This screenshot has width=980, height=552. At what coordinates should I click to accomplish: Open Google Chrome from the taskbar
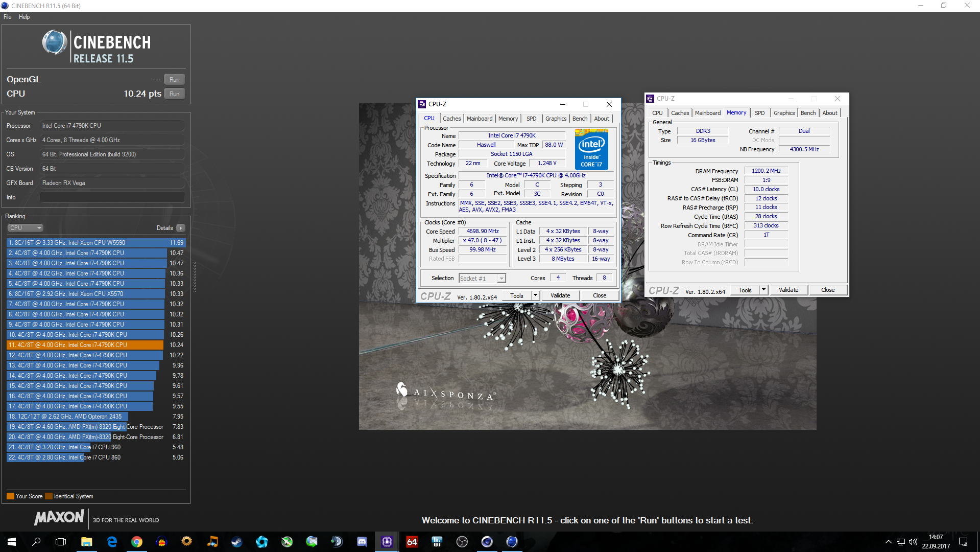(136, 541)
